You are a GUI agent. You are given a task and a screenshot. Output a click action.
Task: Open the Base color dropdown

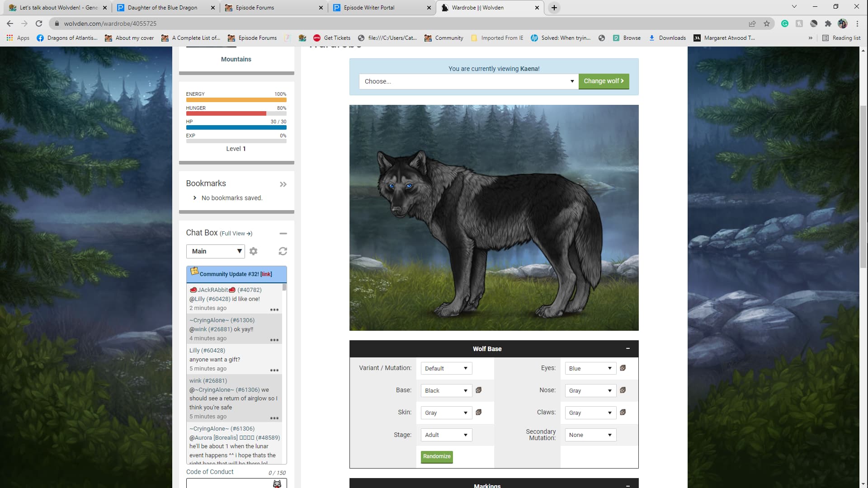click(446, 390)
